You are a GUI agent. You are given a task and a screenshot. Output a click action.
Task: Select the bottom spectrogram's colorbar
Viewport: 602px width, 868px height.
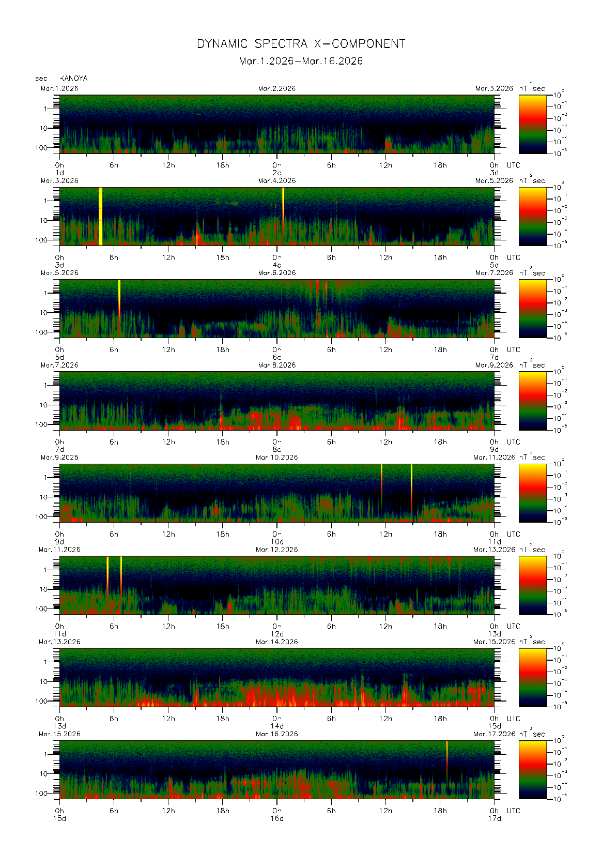click(x=532, y=769)
